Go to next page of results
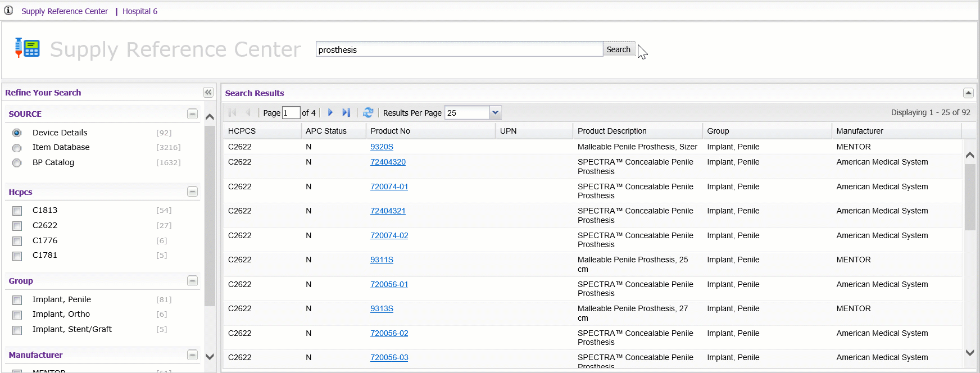980x373 pixels. pyautogui.click(x=330, y=112)
